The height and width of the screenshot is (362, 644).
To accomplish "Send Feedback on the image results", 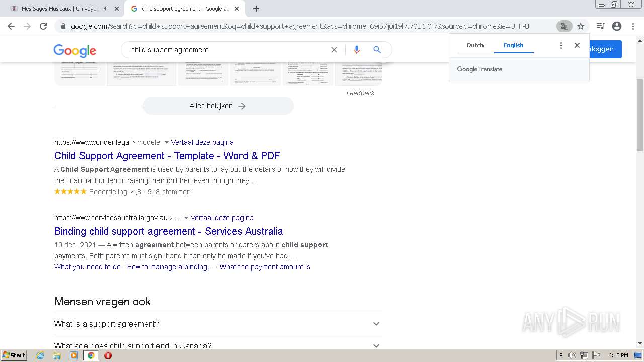I will [360, 93].
